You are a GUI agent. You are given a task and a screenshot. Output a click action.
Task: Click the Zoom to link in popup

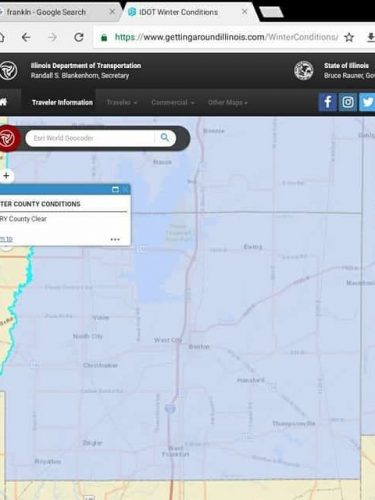(x=6, y=239)
